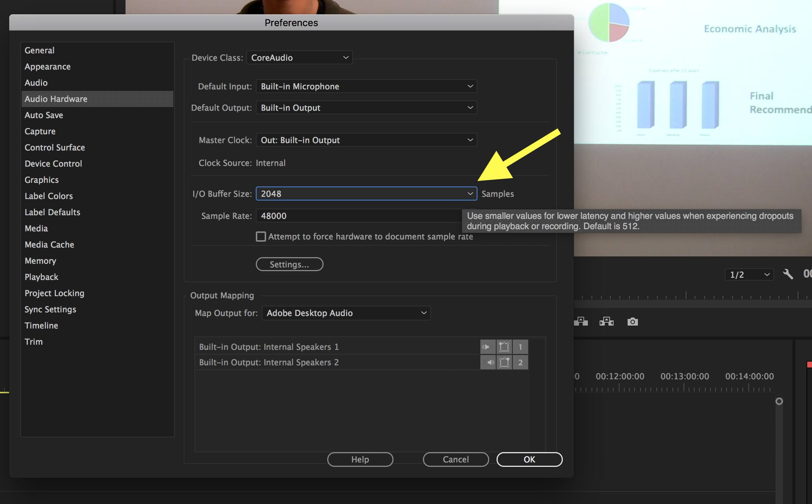Open Default Input Built-in Microphone dropdown
812x504 pixels.
click(366, 86)
